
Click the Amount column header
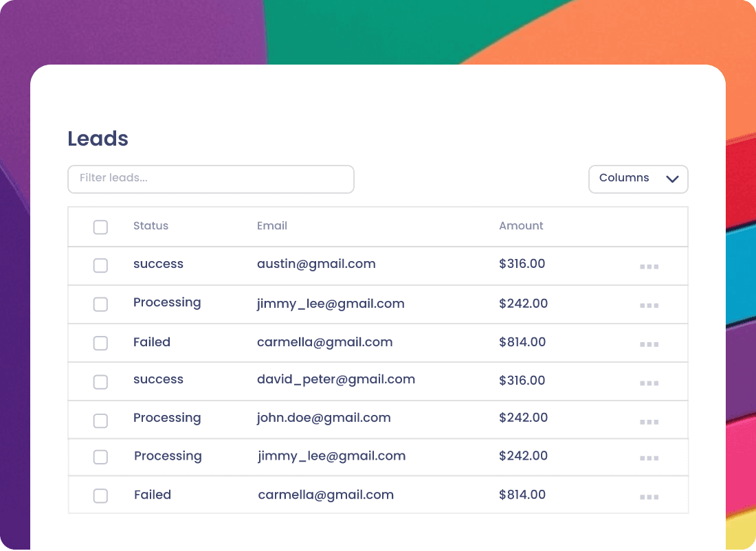click(521, 225)
